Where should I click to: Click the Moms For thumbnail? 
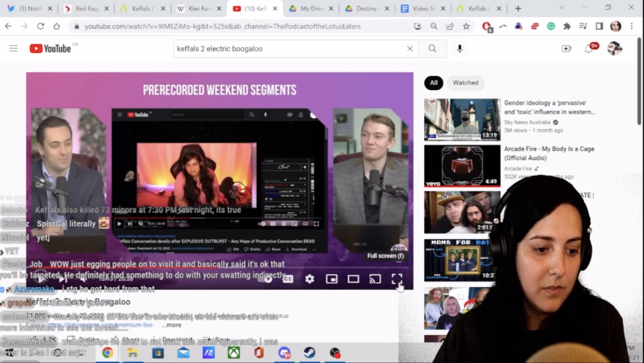coord(459,260)
